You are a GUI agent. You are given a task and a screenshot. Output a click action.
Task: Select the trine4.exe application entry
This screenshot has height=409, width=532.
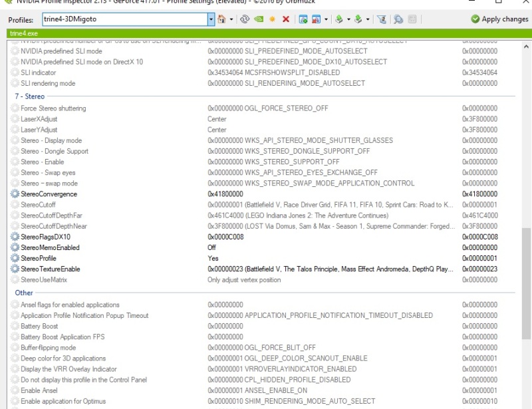point(24,33)
